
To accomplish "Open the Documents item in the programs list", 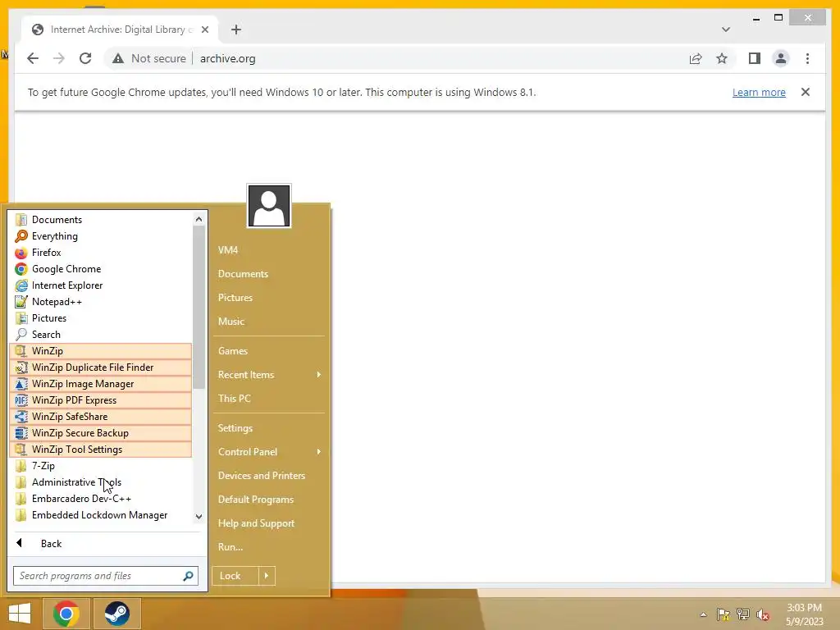I will (101, 220).
